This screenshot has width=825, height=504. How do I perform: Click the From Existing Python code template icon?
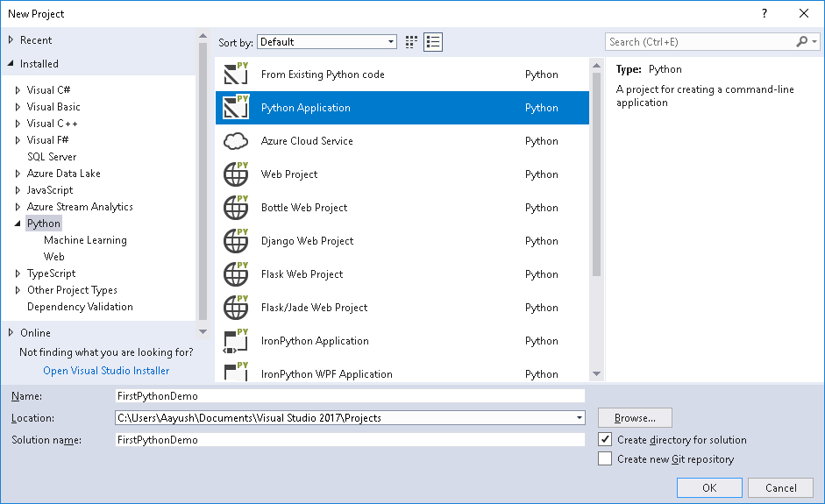(x=236, y=74)
